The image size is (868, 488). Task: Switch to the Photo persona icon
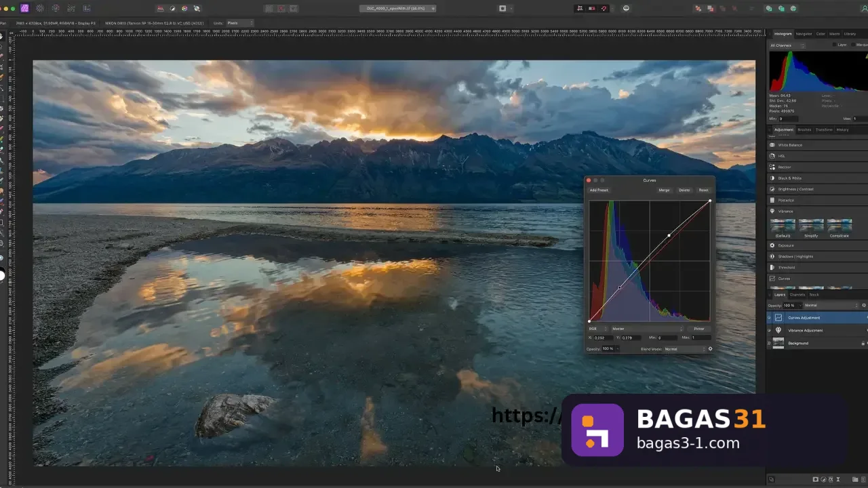coord(24,8)
